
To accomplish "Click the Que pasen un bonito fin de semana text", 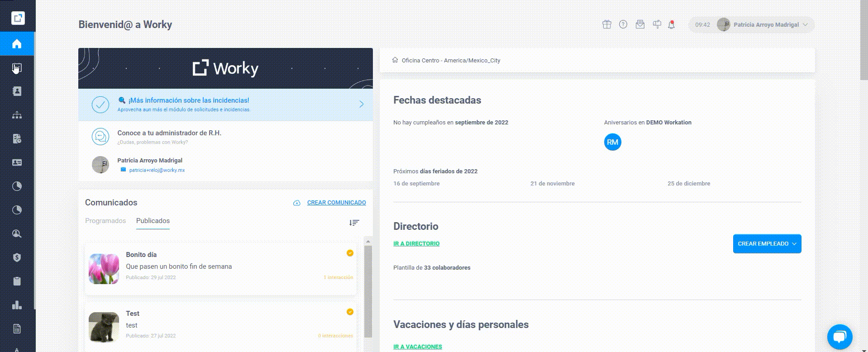I will coord(179,266).
